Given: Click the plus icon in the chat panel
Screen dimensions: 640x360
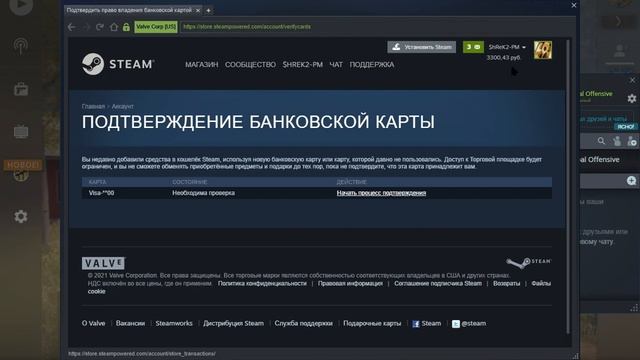Looking at the screenshot, I should tap(631, 180).
